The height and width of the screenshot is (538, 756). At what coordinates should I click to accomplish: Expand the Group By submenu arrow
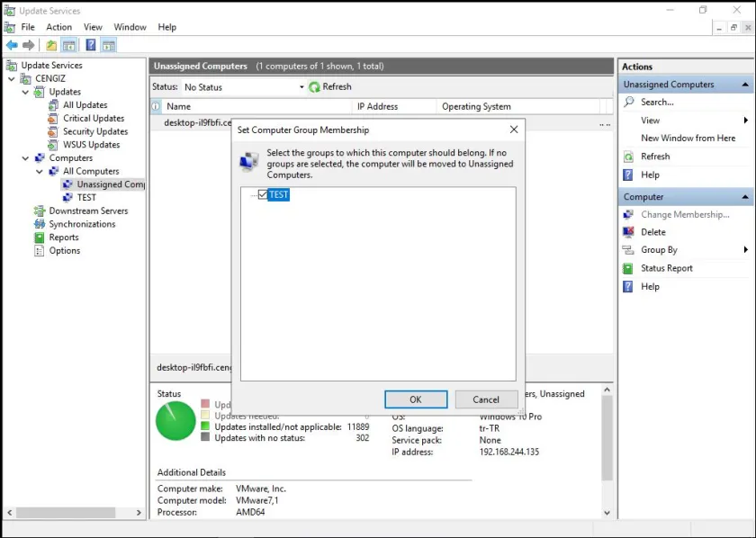click(x=745, y=250)
